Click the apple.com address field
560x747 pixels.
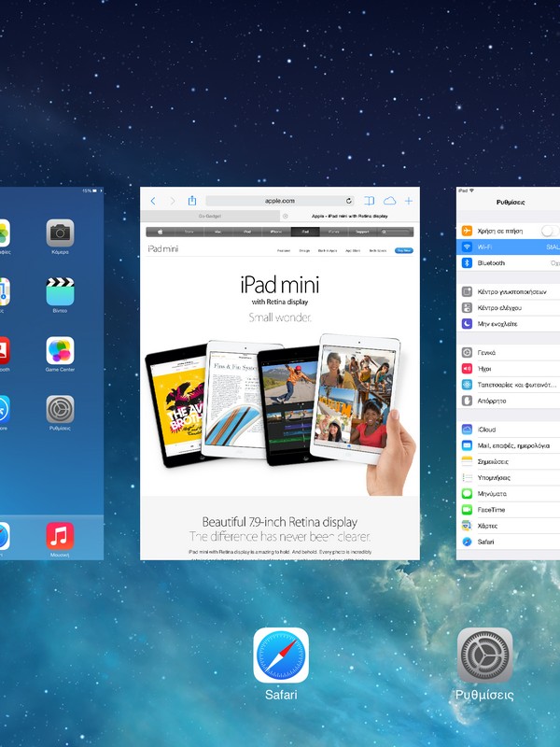[280, 201]
